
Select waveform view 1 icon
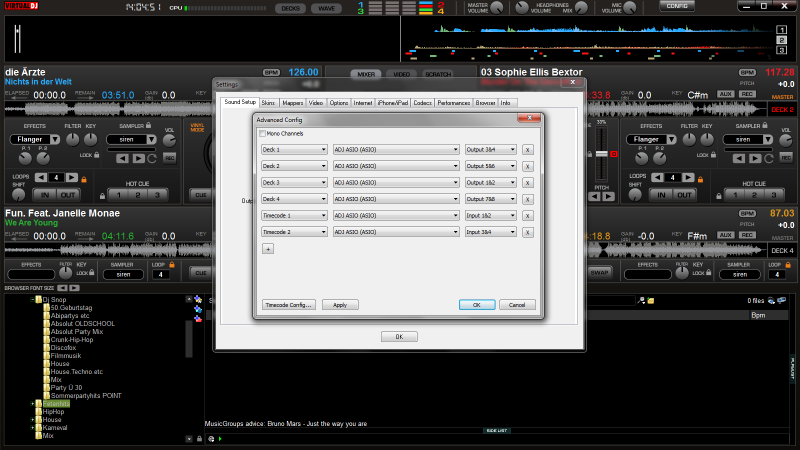[781, 30]
